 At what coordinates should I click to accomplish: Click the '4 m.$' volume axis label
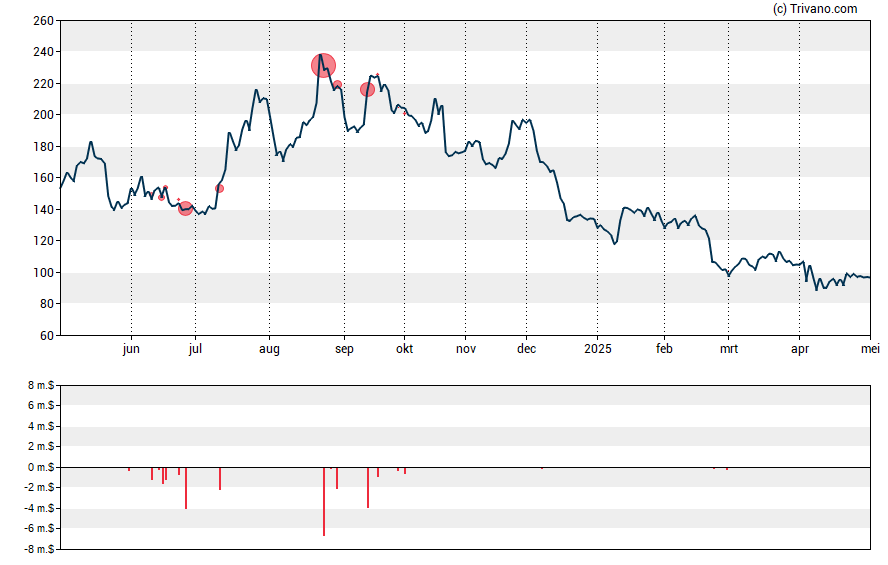click(x=41, y=426)
